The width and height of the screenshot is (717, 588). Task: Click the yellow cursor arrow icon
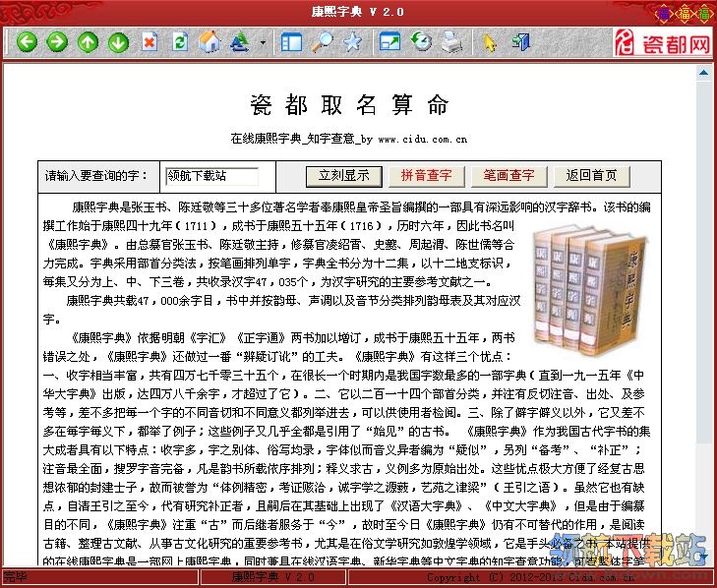point(489,43)
